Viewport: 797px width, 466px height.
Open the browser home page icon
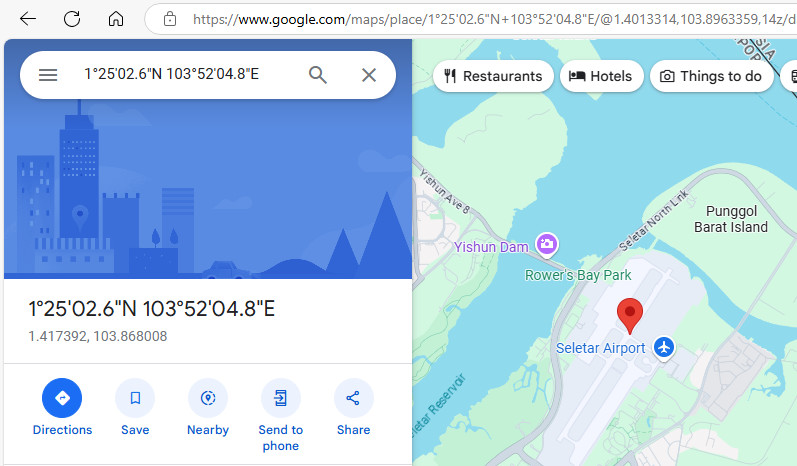(116, 19)
